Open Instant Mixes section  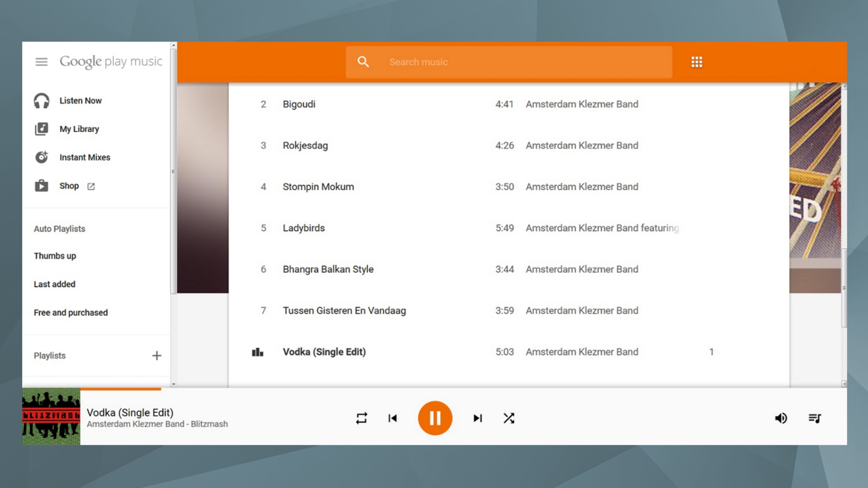(85, 158)
